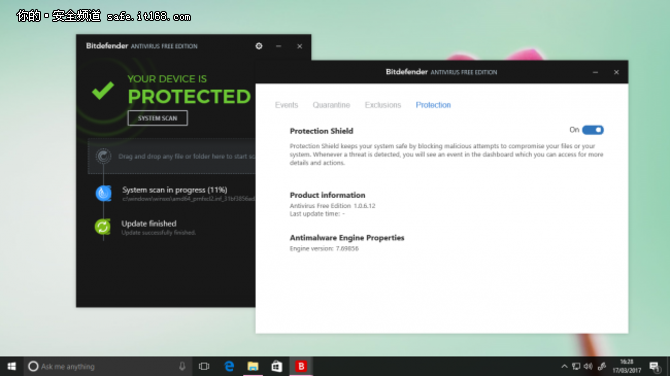Switch to the Events tab
670x376 pixels.
286,105
